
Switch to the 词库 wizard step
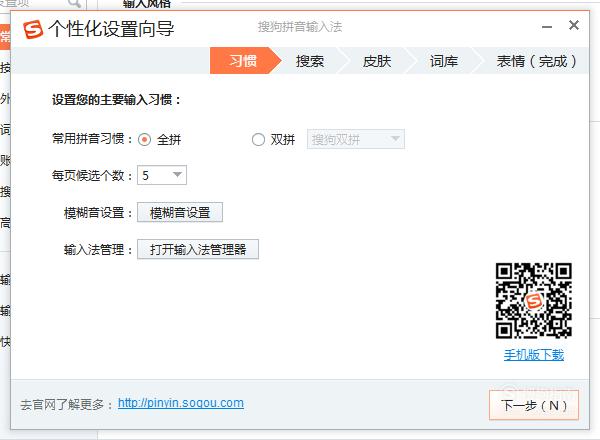444,61
